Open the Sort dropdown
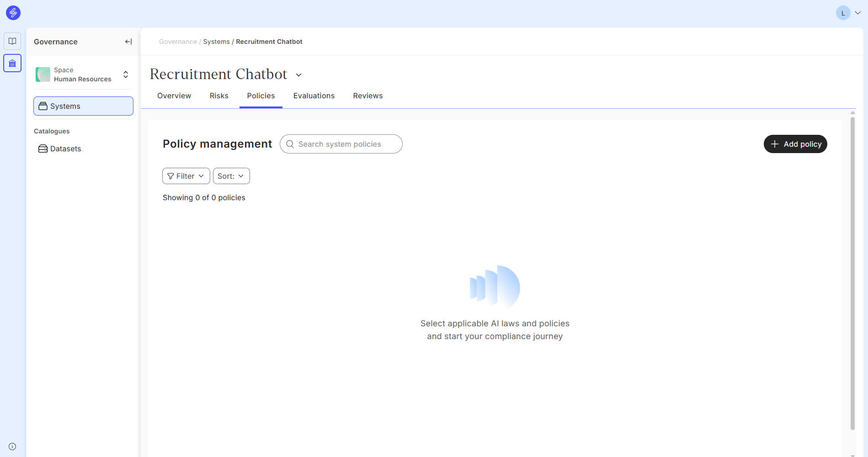Screen dimensions: 868x457 pyautogui.click(x=231, y=176)
